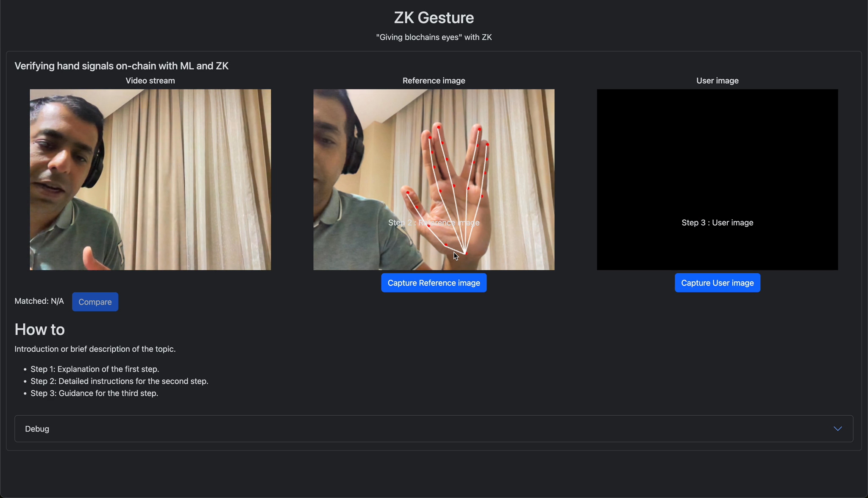This screenshot has width=868, height=498.
Task: Click the Capture User image button
Action: coord(717,283)
